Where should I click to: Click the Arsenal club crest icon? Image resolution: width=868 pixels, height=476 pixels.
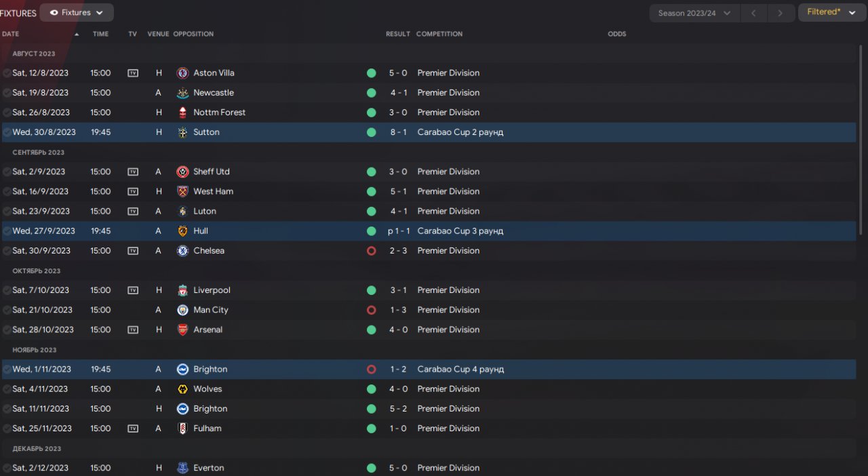(x=182, y=330)
